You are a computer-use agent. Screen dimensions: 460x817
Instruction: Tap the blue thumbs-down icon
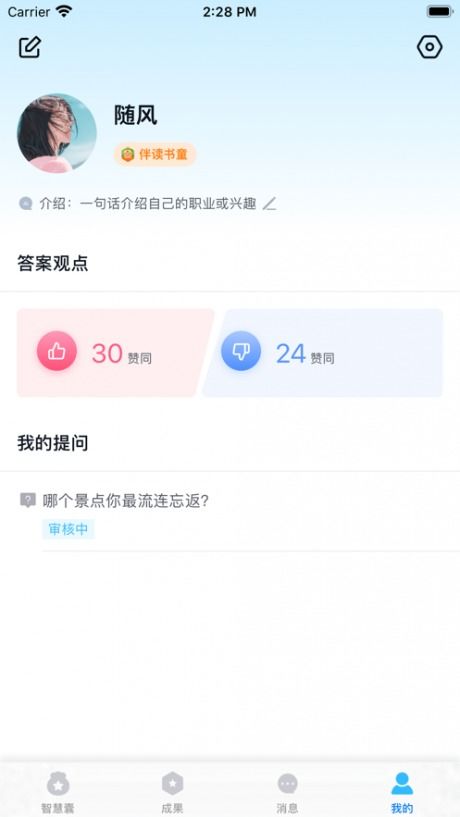tap(241, 352)
